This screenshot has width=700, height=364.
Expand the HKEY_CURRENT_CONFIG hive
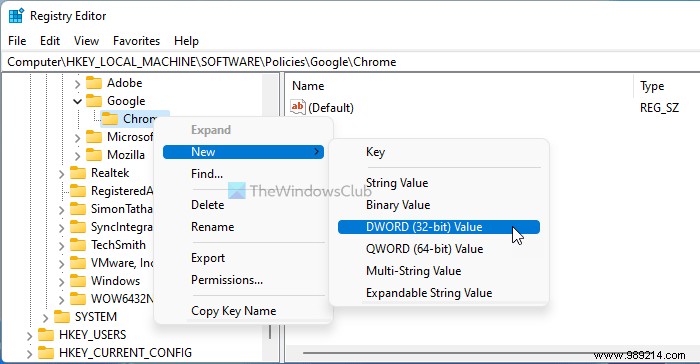pyautogui.click(x=29, y=353)
